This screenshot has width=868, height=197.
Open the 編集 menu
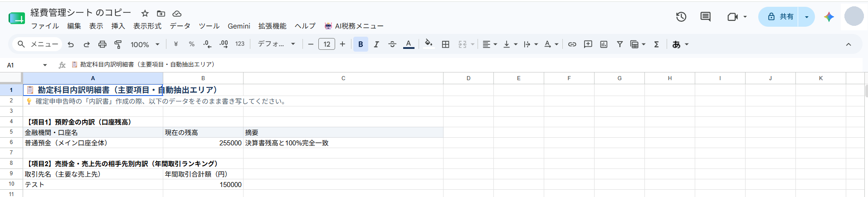tap(74, 26)
